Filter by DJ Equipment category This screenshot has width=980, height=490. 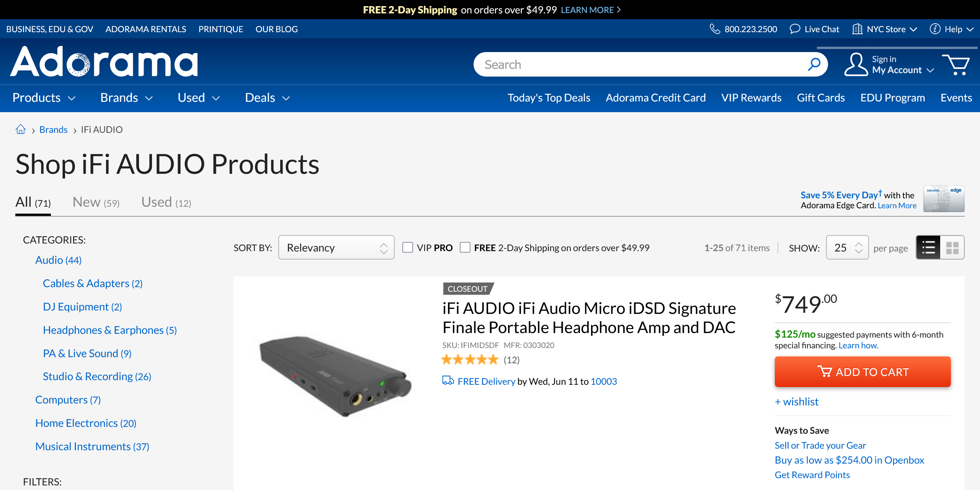point(82,307)
